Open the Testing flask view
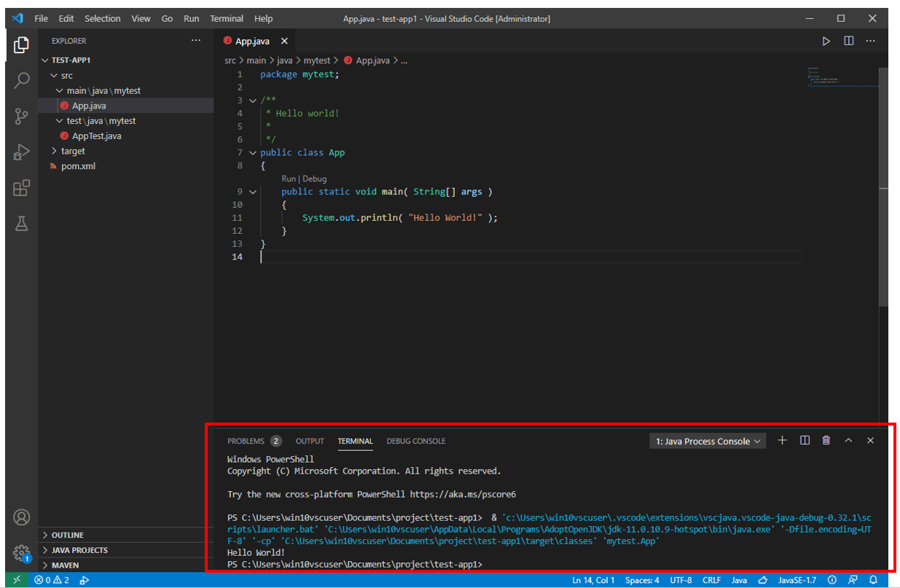Screen dimensions: 900x588 [x=20, y=223]
